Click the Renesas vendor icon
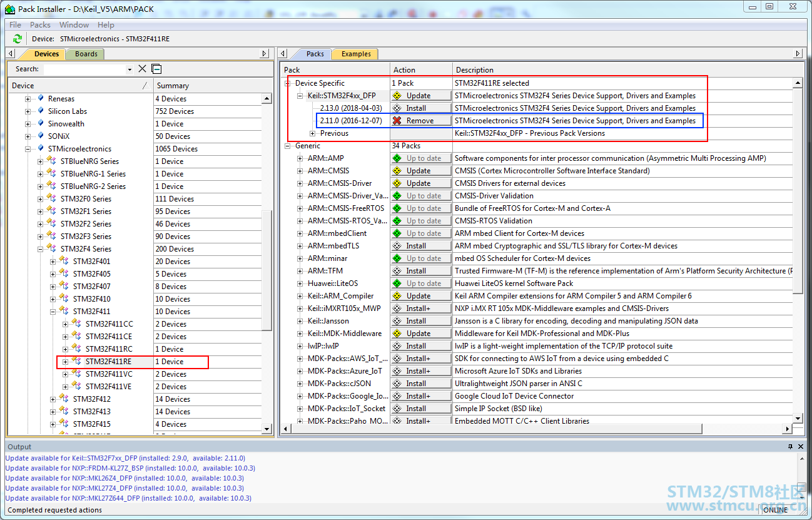 [x=41, y=98]
